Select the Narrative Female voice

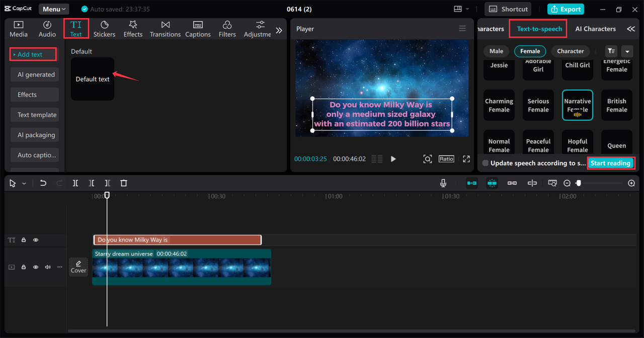pos(578,105)
